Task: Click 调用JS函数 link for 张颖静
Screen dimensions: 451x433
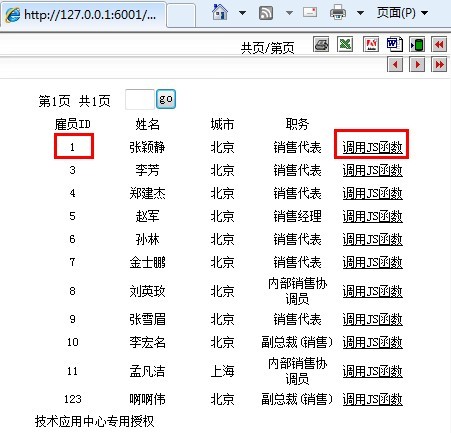Action: pyautogui.click(x=372, y=147)
